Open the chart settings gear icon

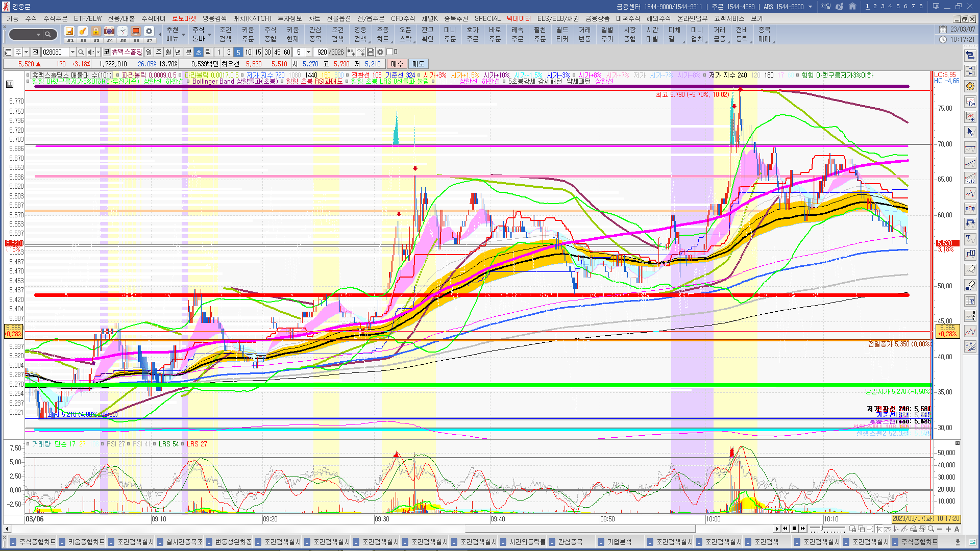pos(380,52)
